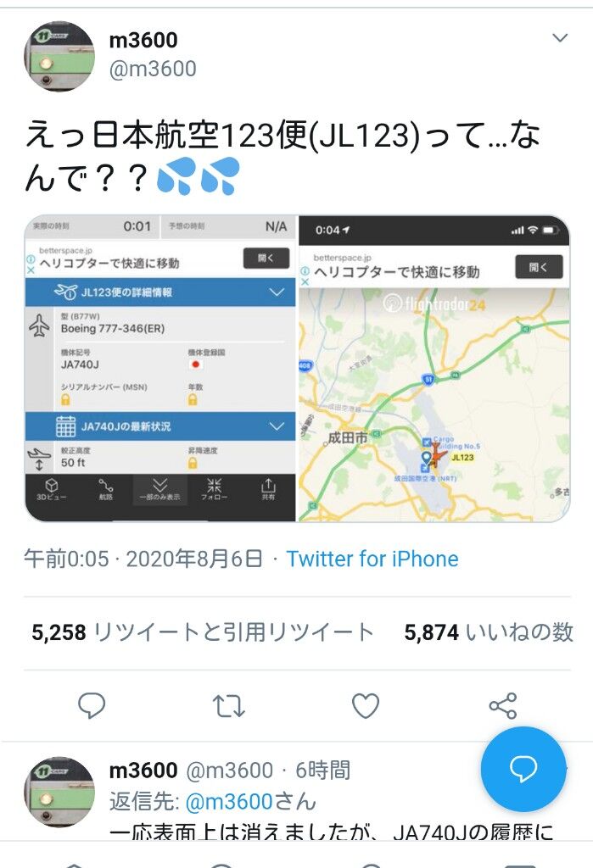The width and height of the screenshot is (593, 868).
Task: Open the @m3600 mention link in reply
Action: pos(228,802)
